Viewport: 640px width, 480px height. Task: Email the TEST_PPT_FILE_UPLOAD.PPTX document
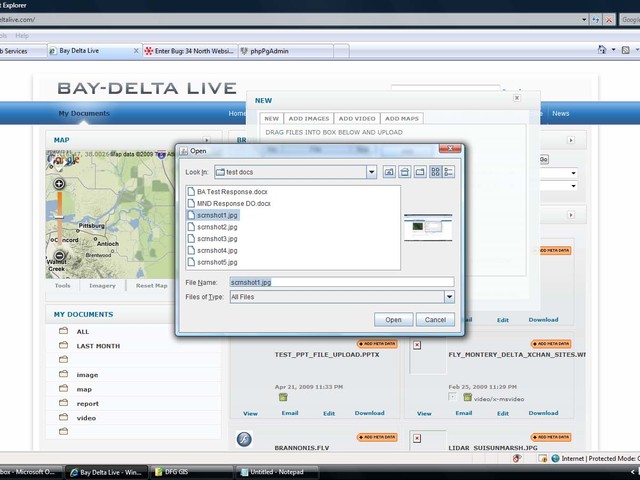(290, 413)
